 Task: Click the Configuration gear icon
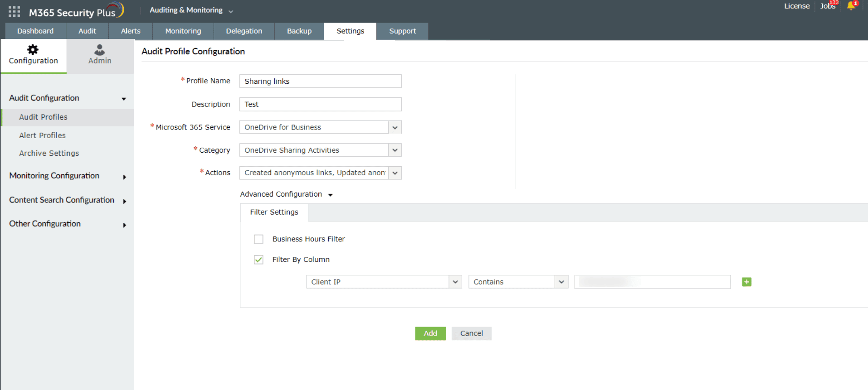click(33, 49)
